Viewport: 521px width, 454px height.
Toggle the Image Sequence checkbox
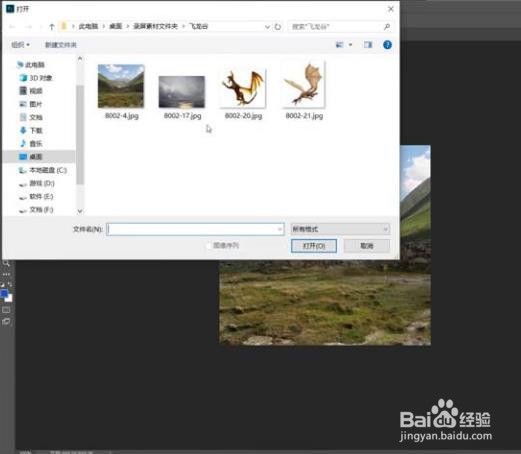point(209,246)
